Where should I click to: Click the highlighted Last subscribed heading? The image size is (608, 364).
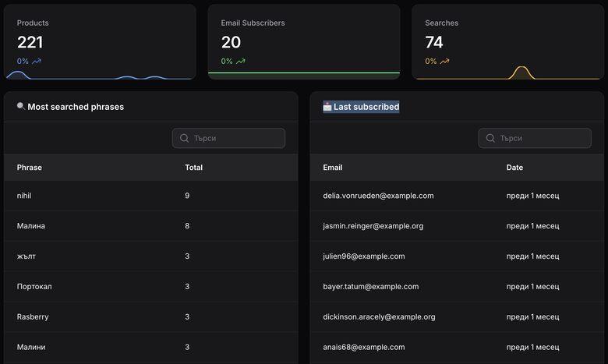tap(366, 107)
